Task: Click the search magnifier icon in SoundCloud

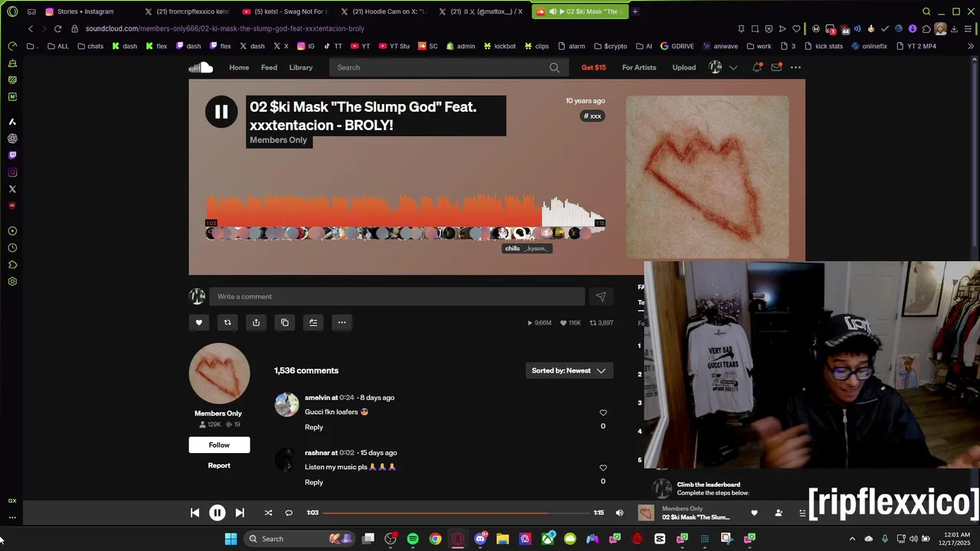Action: pyautogui.click(x=554, y=67)
